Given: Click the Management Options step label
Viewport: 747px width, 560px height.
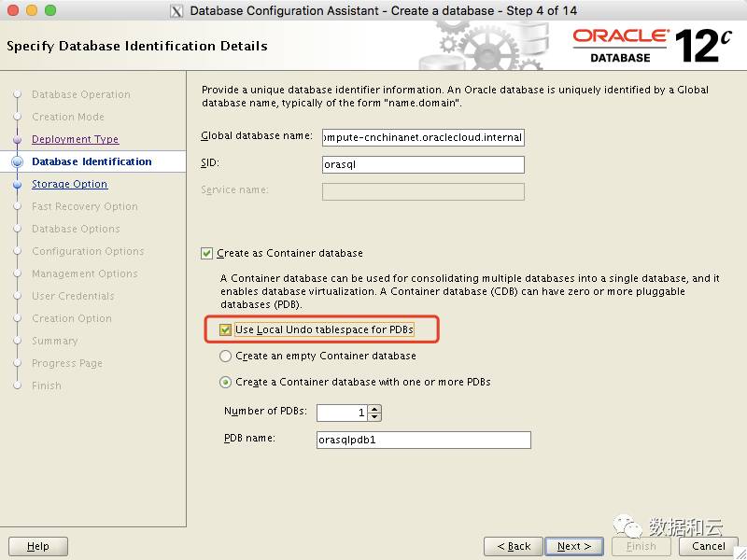Looking at the screenshot, I should (85, 273).
